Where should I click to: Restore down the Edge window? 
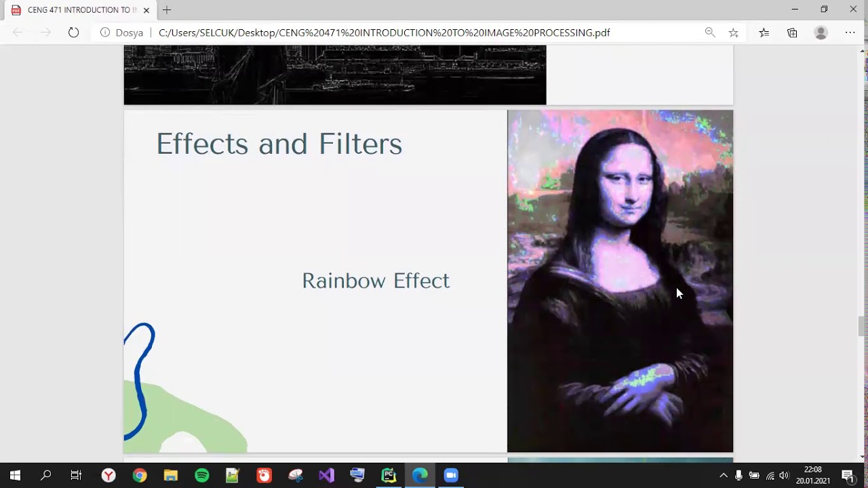(824, 9)
